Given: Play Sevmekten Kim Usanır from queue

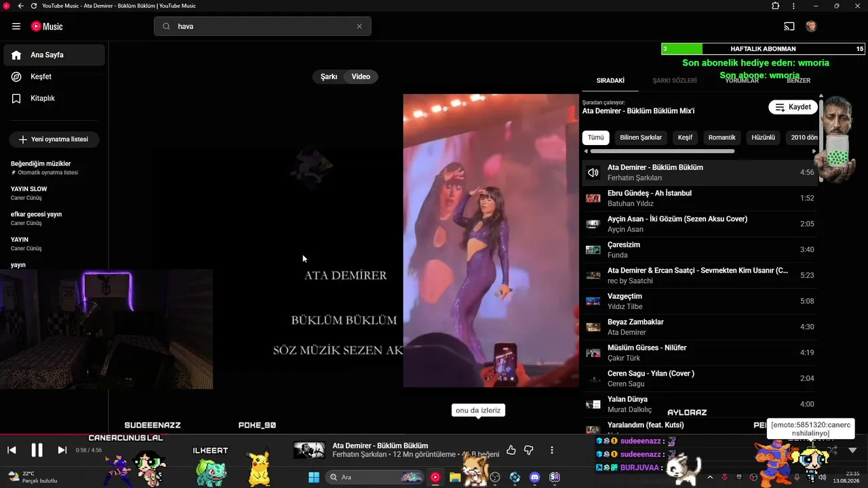Looking at the screenshot, I should pos(700,275).
